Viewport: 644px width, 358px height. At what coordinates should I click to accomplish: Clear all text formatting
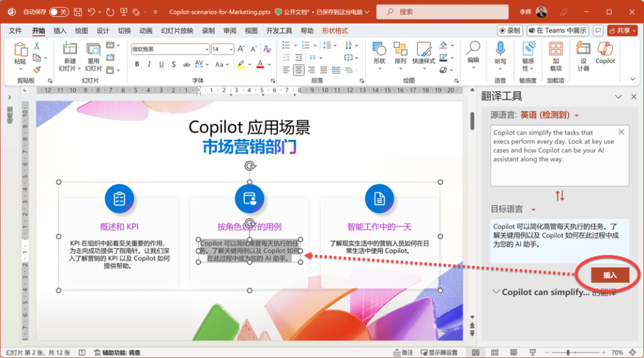267,49
